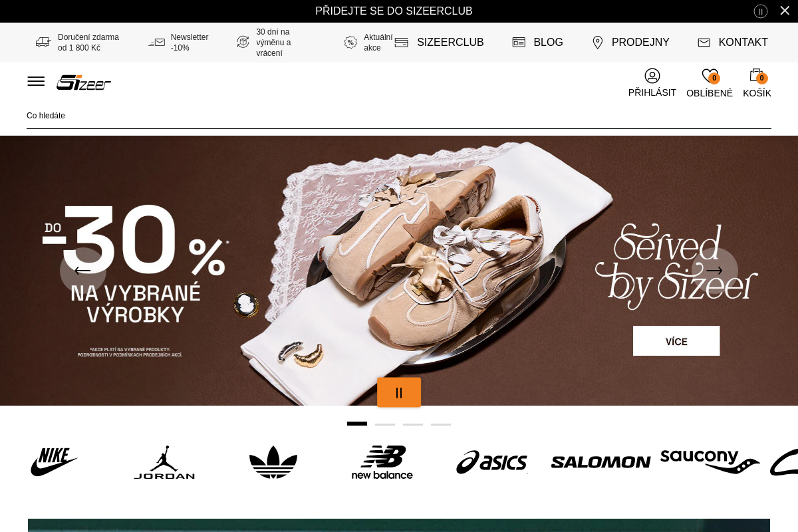This screenshot has width=798, height=532.
Task: Go to PRODEJNY store locator
Action: pos(630,43)
